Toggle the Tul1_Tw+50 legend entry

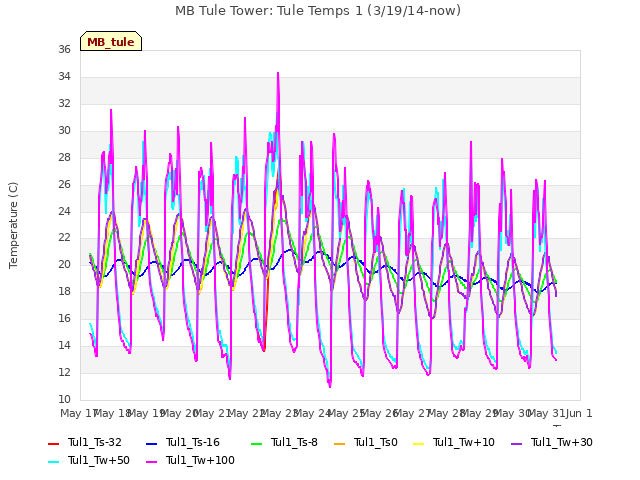tap(89, 460)
